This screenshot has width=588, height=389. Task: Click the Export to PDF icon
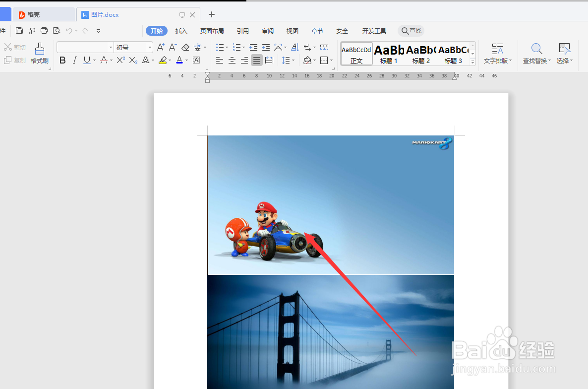32,31
